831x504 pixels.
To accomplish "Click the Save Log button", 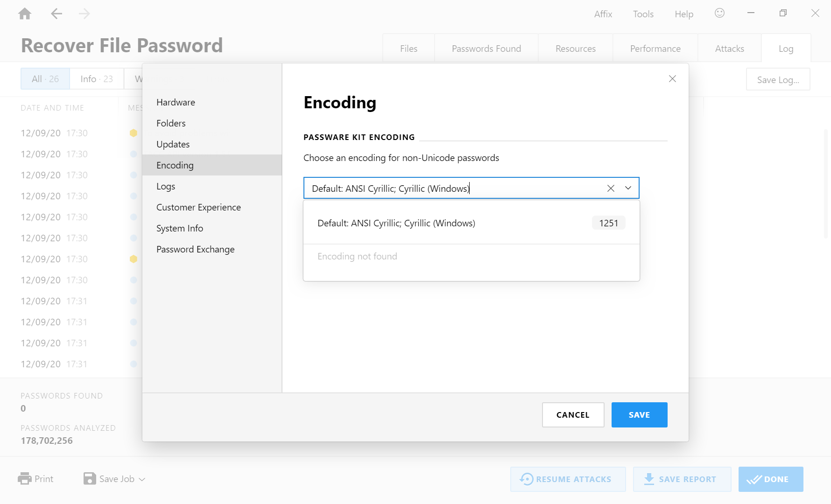I will coord(778,79).
